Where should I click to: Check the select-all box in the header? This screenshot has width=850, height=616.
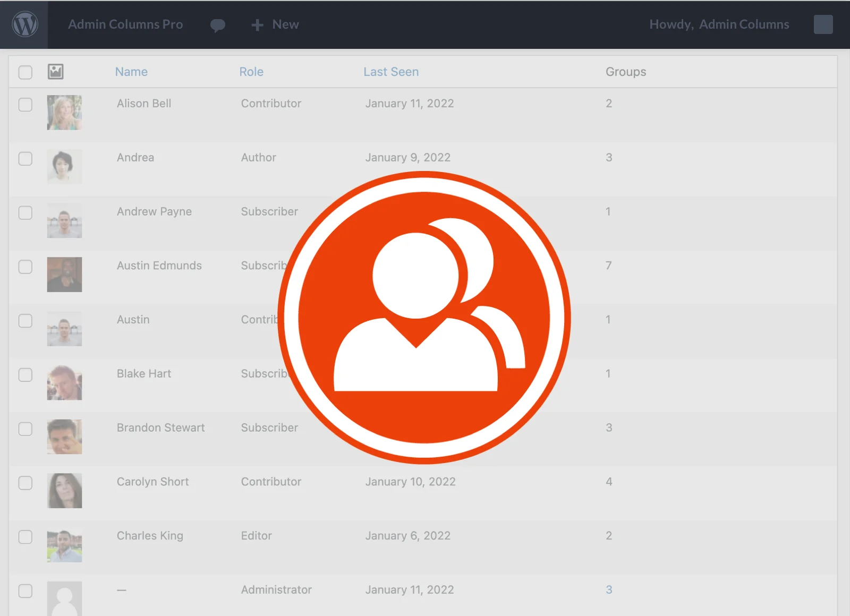point(25,72)
